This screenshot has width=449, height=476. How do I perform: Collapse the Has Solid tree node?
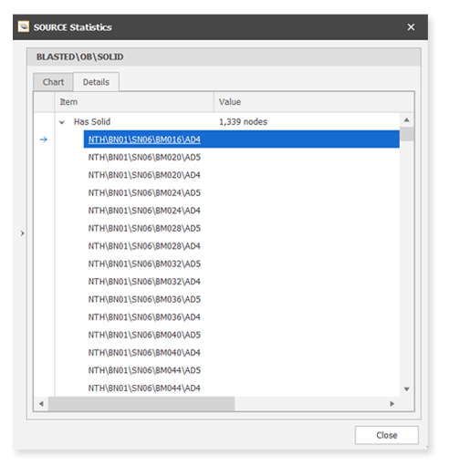[x=62, y=122]
